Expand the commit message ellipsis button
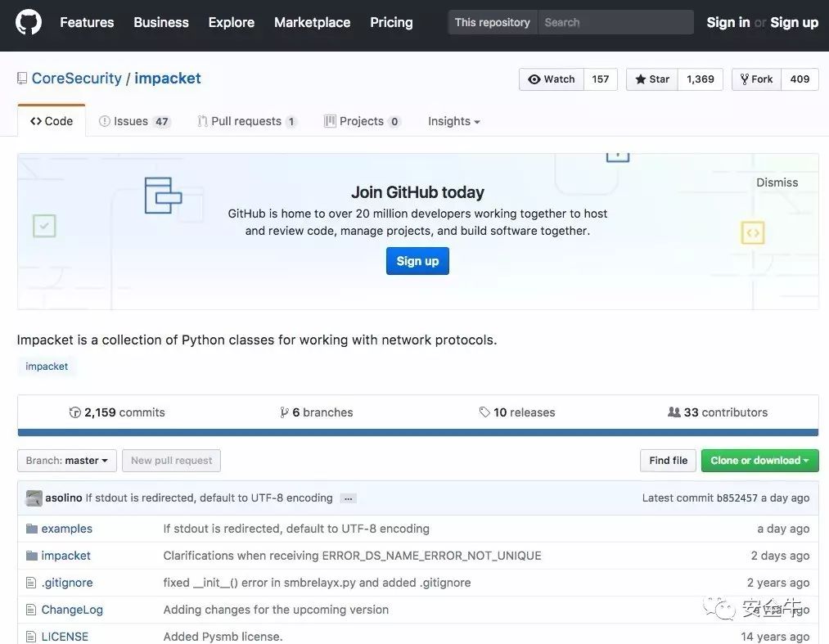Screen dimensions: 829x644 tap(348, 498)
